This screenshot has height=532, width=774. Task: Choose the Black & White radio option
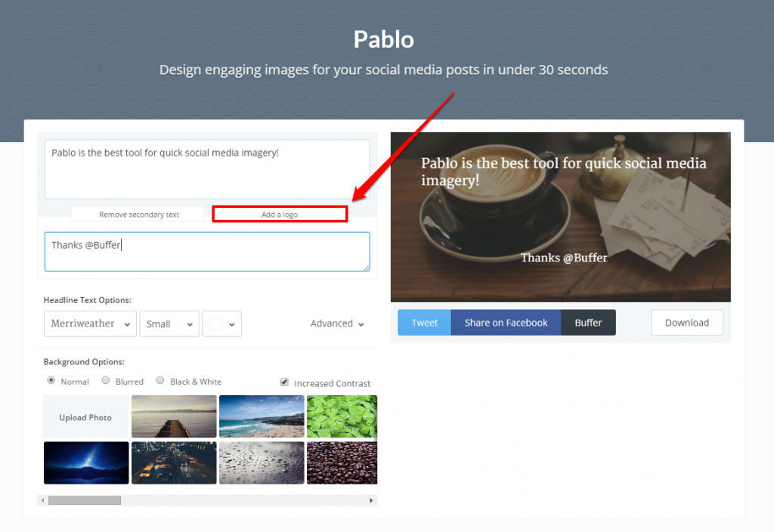(160, 381)
